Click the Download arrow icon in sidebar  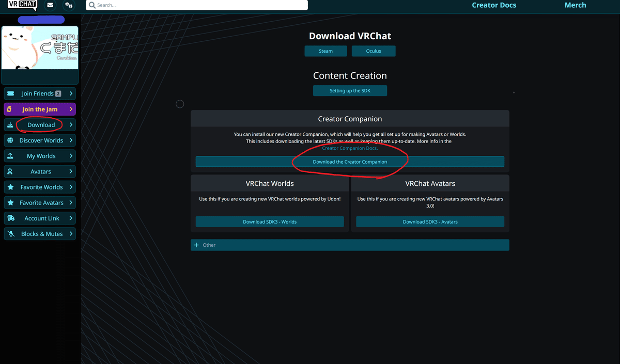[x=10, y=124]
